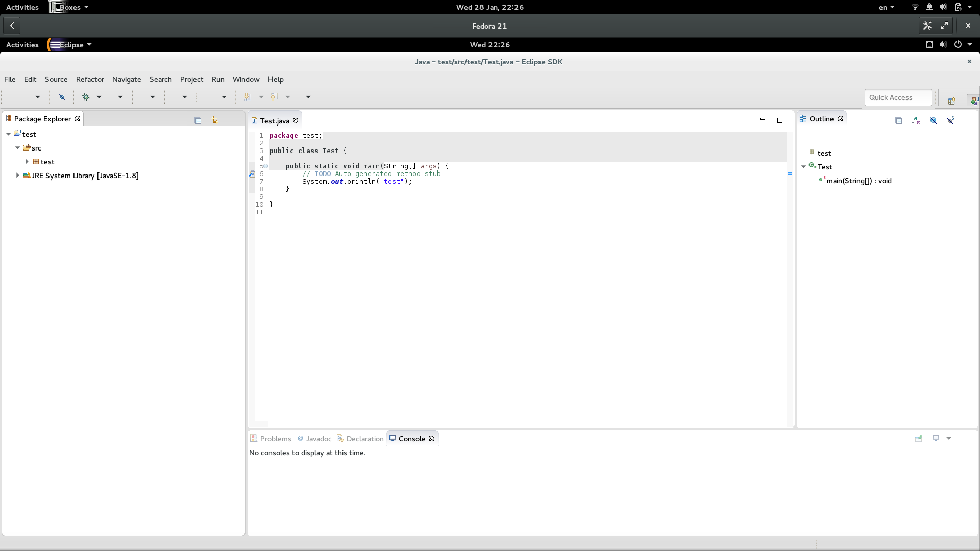Collapse the test project node
Viewport: 980px width, 551px height.
(x=9, y=134)
